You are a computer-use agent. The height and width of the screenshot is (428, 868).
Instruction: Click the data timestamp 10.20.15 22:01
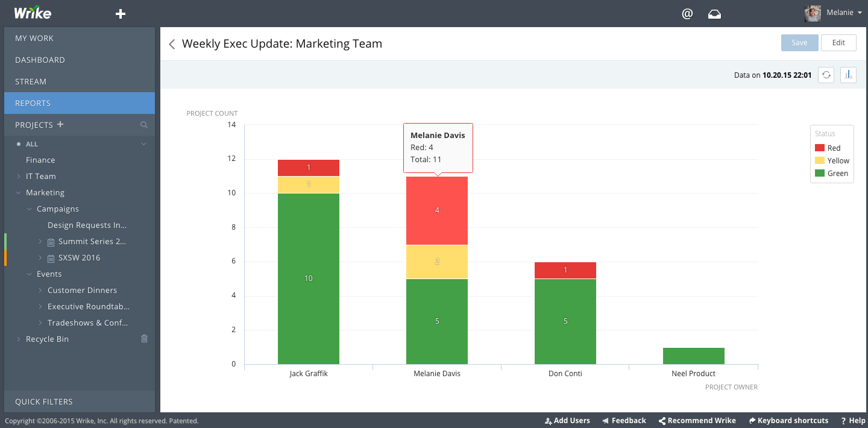click(x=787, y=75)
